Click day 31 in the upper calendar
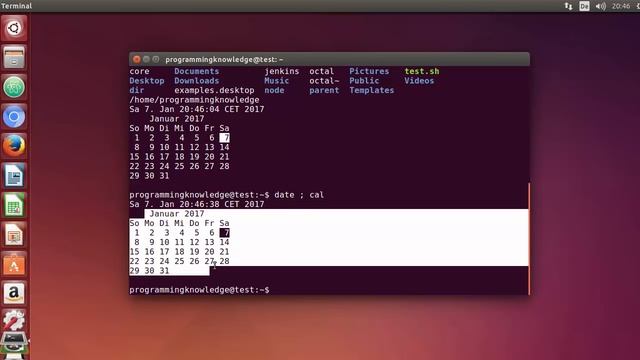Screen dimensions: 640x360 [164, 176]
